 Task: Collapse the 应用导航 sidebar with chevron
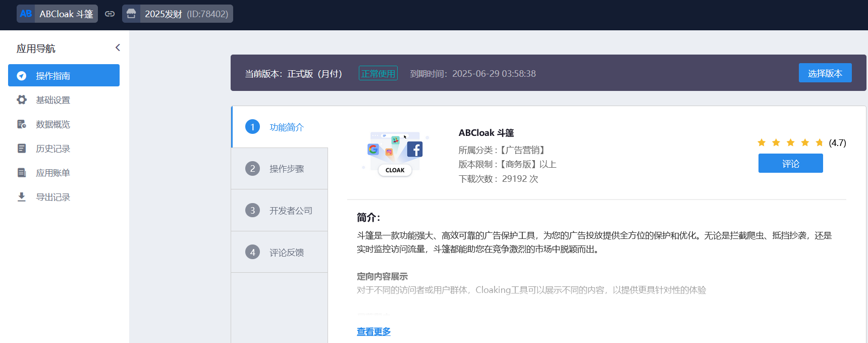click(118, 47)
